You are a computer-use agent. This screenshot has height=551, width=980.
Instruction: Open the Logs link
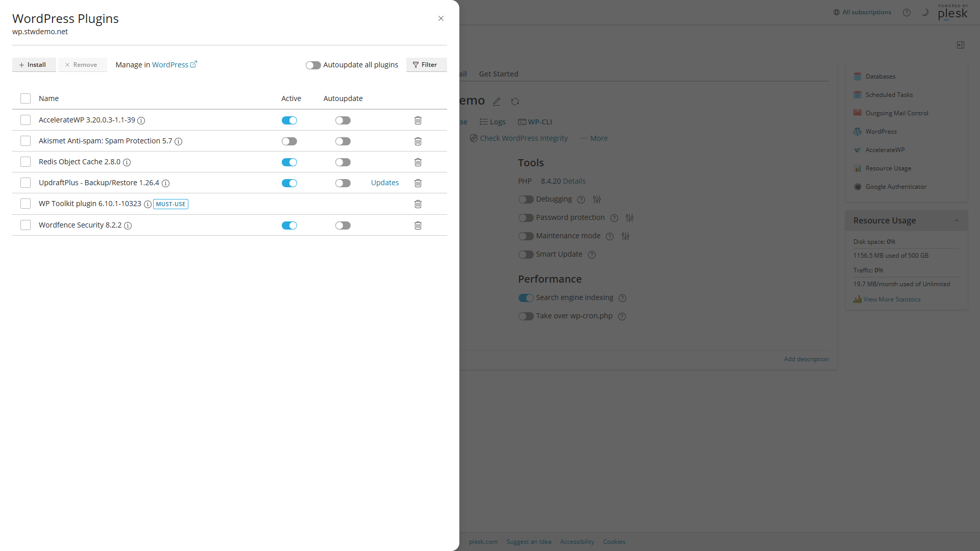(x=493, y=122)
